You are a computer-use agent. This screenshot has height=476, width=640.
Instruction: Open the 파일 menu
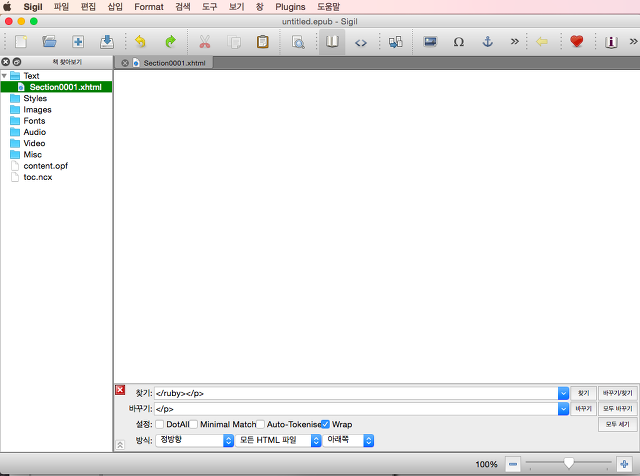click(61, 7)
